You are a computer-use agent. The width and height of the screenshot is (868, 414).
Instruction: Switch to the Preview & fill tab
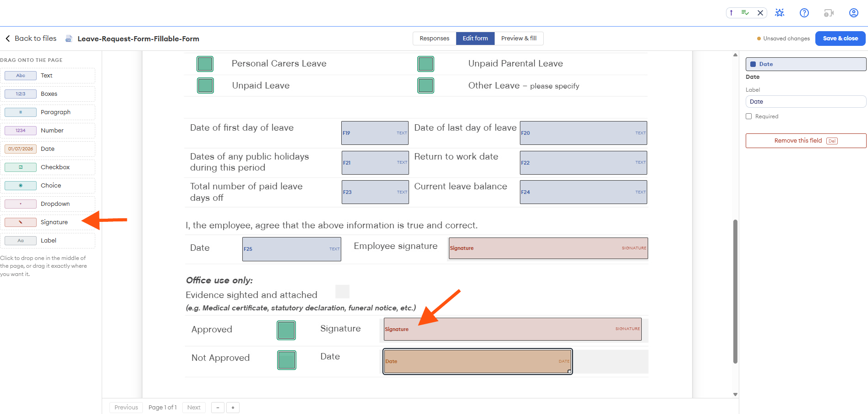tap(519, 39)
